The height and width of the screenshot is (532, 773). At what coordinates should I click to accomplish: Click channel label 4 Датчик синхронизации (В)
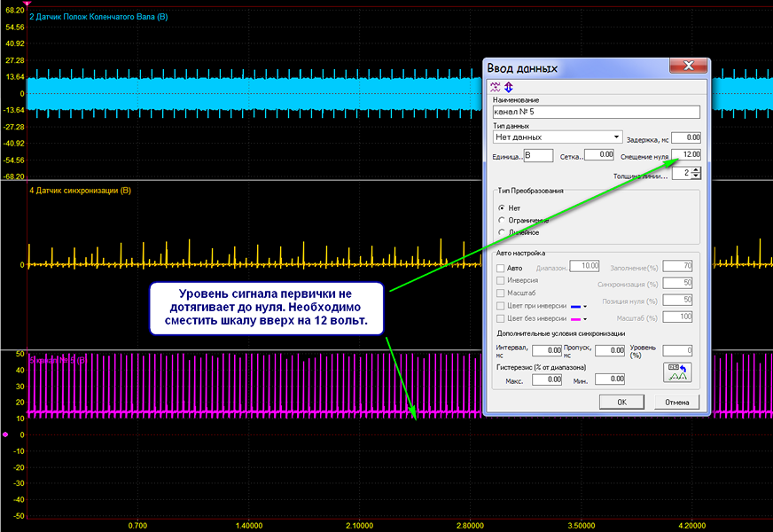[80, 191]
